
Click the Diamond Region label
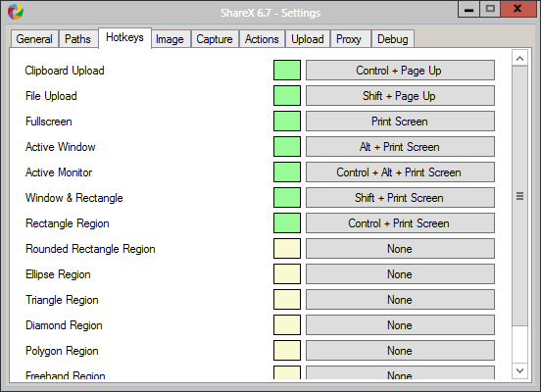point(64,325)
